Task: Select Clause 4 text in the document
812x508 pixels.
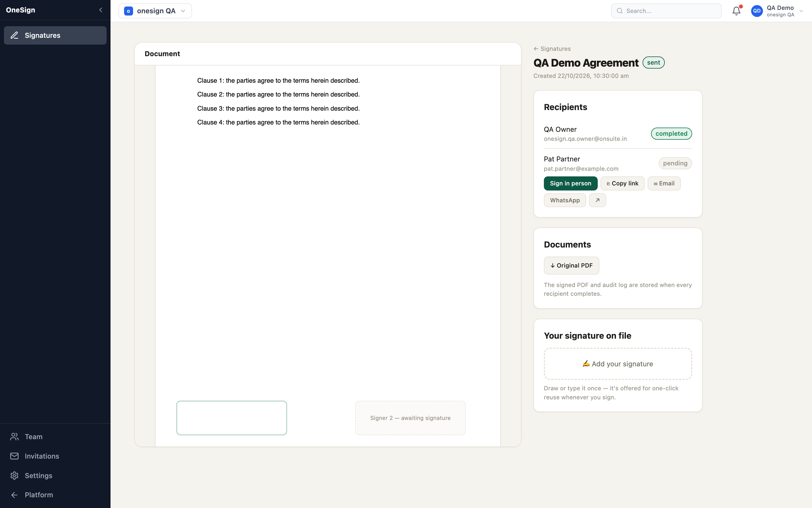Action: pyautogui.click(x=278, y=122)
